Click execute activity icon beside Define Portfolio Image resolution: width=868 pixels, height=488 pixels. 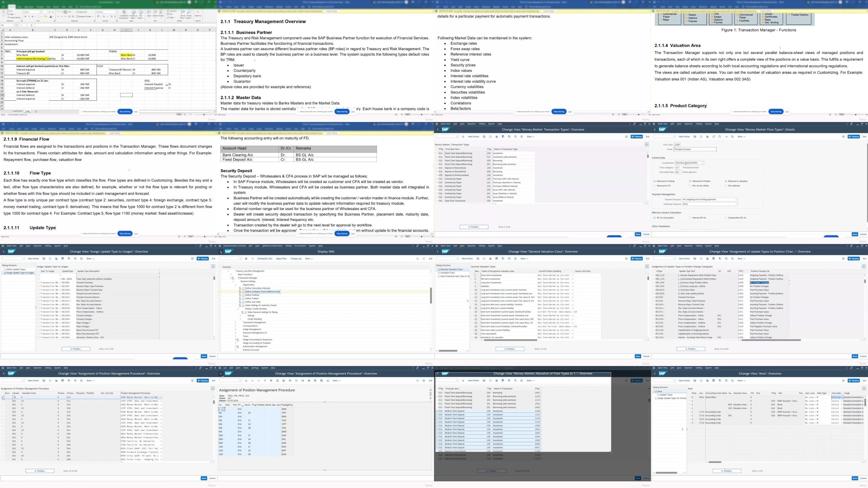click(243, 295)
